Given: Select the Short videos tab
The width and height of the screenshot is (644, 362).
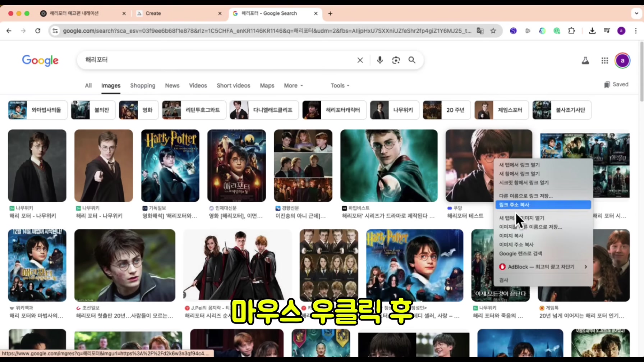Looking at the screenshot, I should 233,86.
